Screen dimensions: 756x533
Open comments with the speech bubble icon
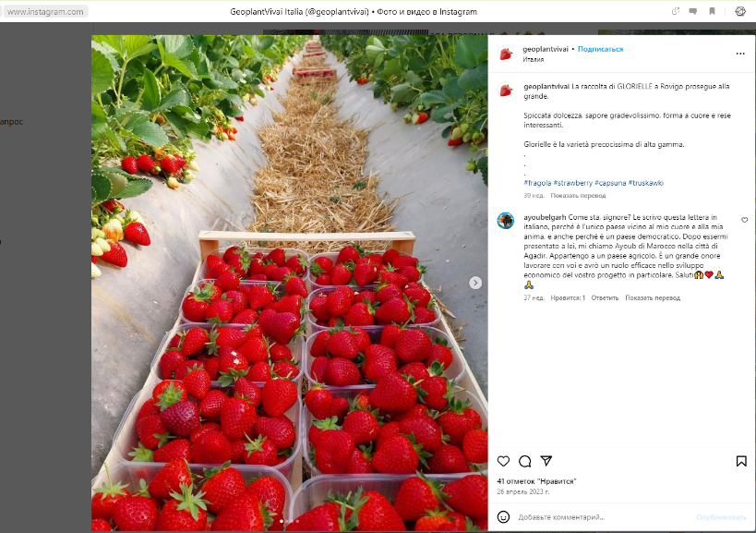(524, 461)
